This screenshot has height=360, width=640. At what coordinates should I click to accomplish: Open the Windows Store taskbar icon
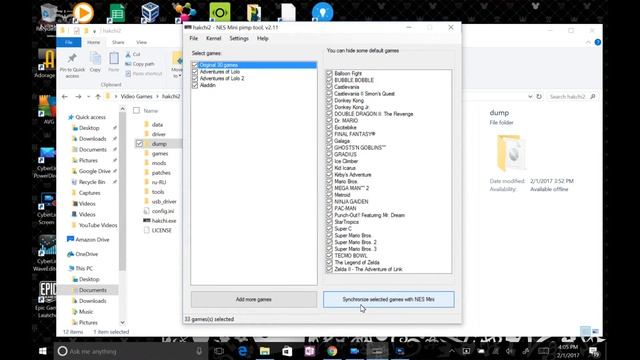(x=287, y=351)
